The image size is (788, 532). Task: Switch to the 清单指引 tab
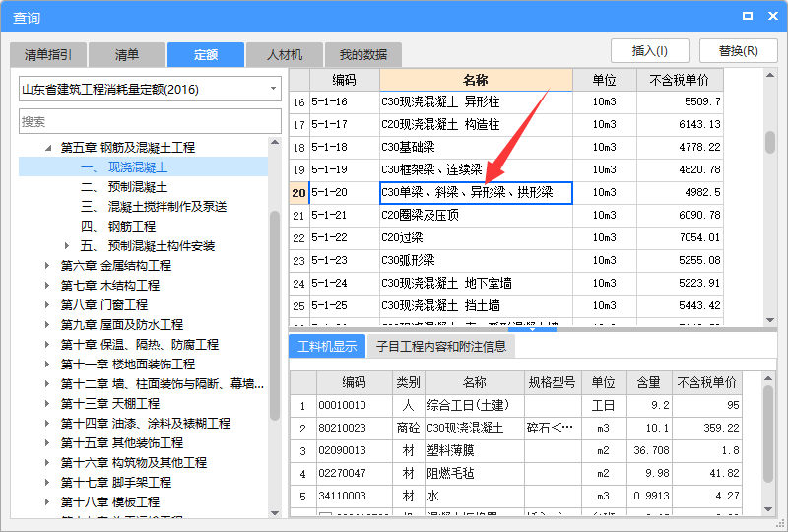click(48, 55)
